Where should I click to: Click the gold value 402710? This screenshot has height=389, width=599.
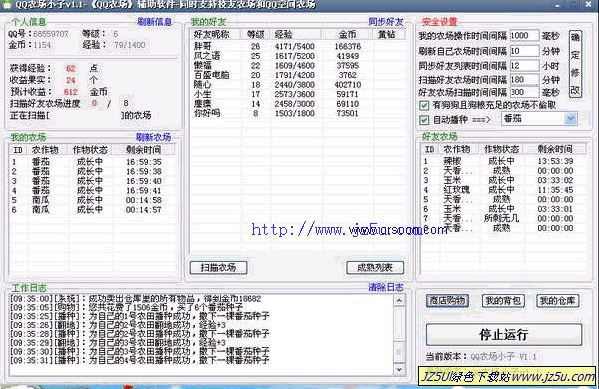click(x=348, y=85)
